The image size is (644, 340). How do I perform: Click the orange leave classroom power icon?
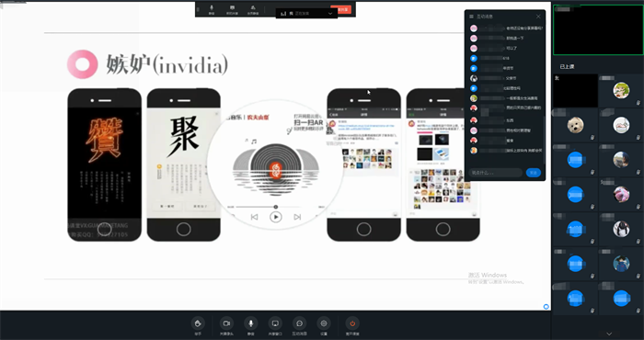click(352, 323)
